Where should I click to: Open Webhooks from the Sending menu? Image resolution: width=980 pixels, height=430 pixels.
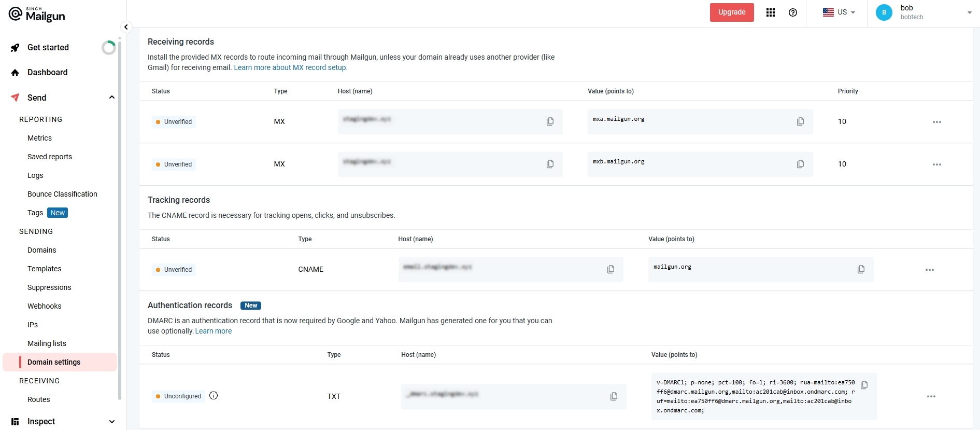[x=45, y=306]
